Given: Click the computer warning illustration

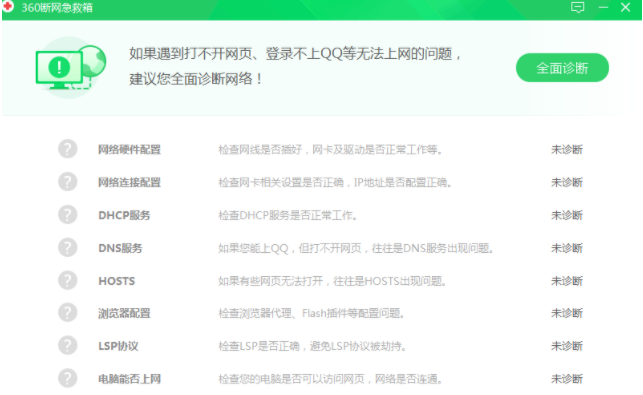Looking at the screenshot, I should [x=70, y=68].
